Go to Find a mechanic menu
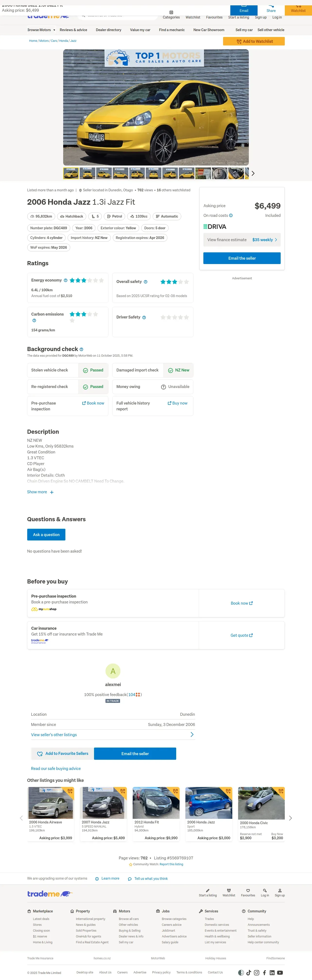312x980 pixels. [x=172, y=30]
